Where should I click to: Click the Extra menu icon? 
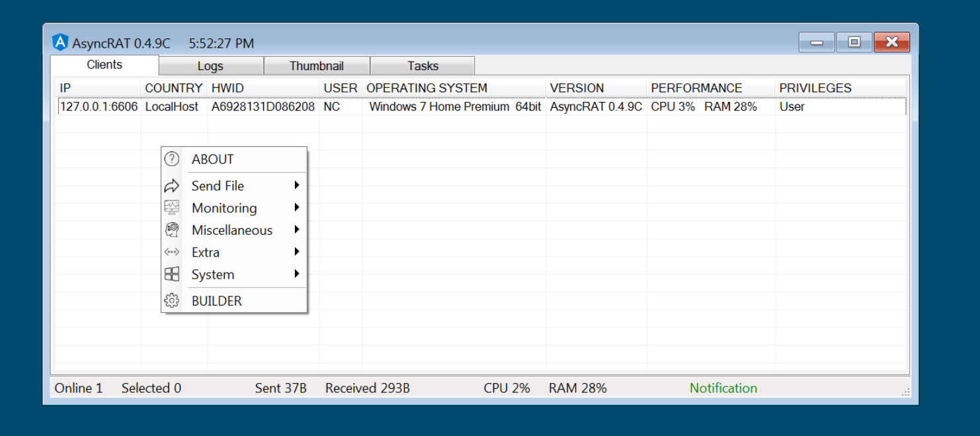[x=172, y=252]
